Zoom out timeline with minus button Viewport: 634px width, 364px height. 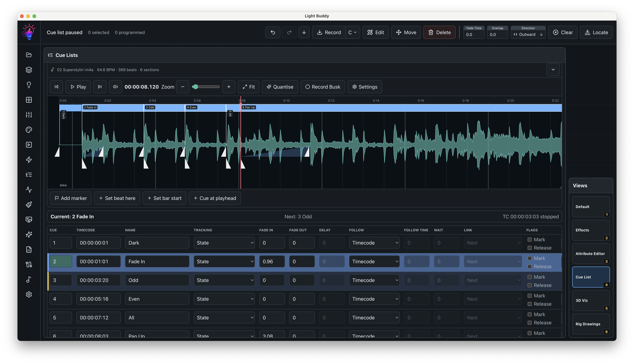point(183,87)
